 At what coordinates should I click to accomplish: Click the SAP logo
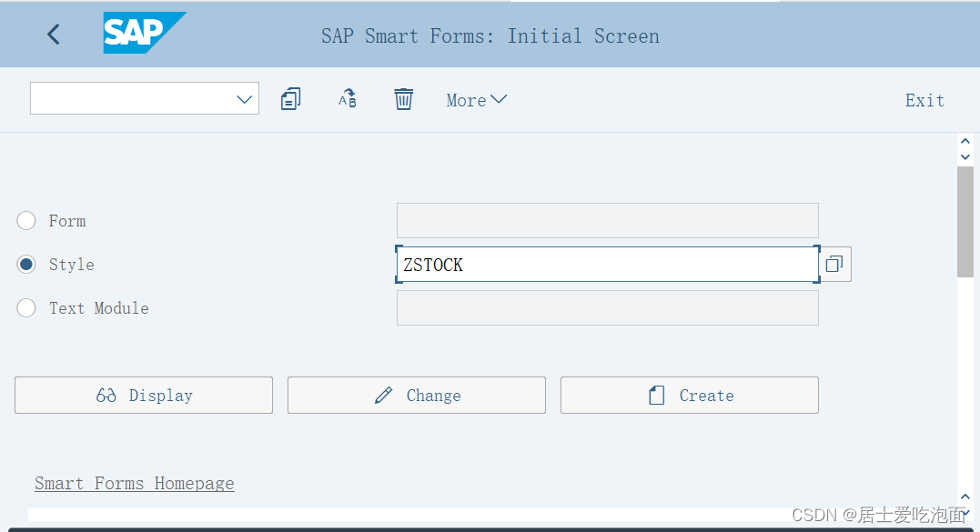[x=145, y=33]
